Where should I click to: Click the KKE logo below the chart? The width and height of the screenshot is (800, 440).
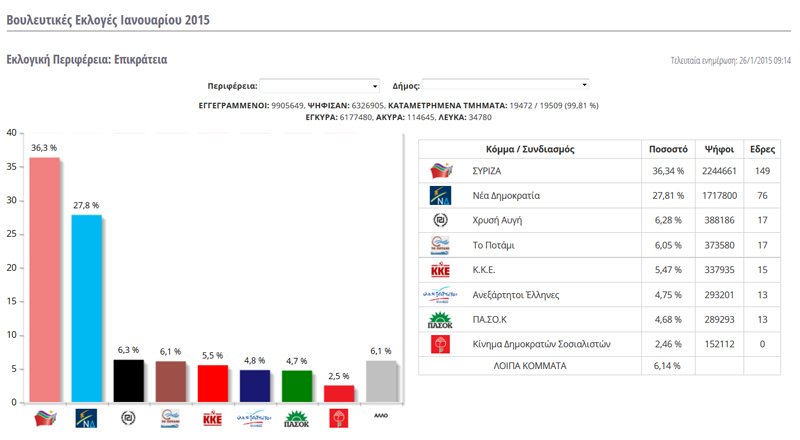212,419
